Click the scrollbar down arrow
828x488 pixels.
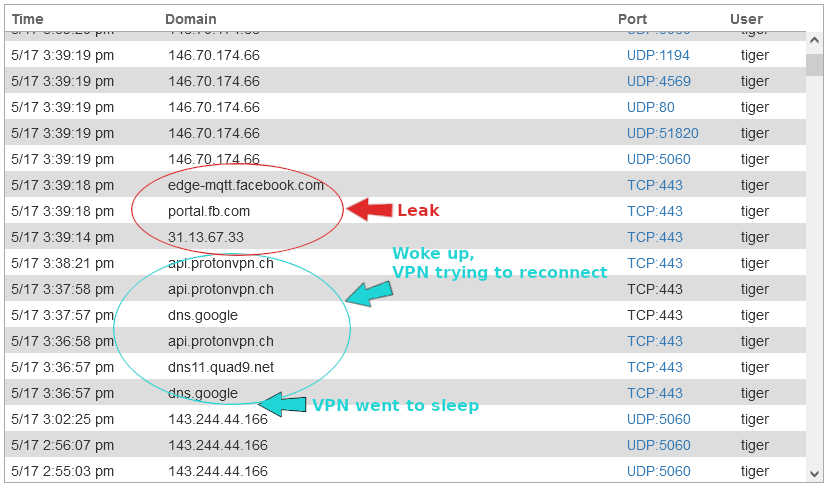coord(813,472)
